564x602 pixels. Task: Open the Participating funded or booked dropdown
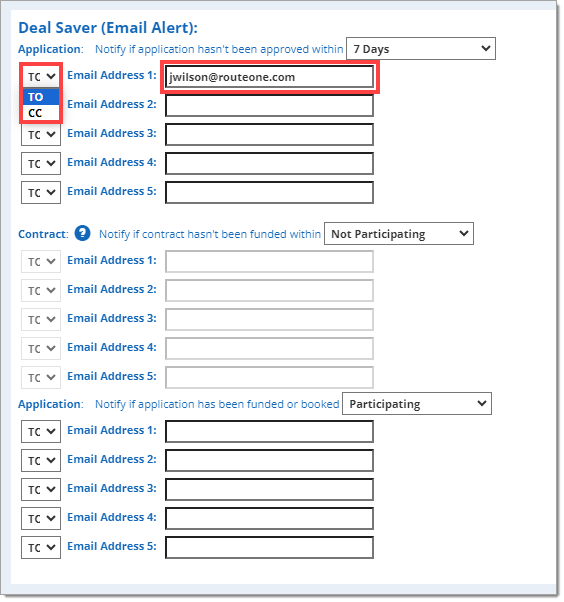point(417,404)
